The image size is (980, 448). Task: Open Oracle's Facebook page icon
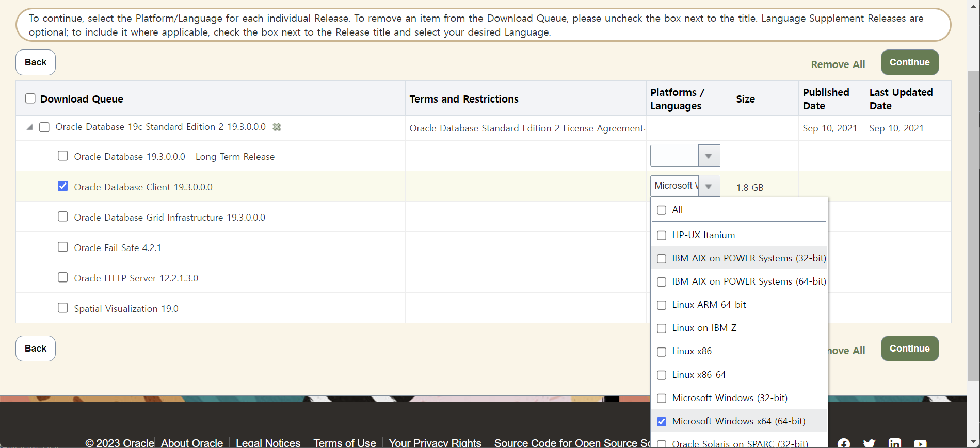tap(844, 443)
